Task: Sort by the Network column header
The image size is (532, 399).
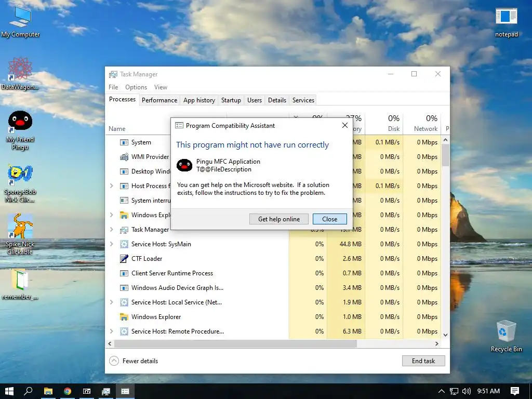Action: pyautogui.click(x=422, y=124)
